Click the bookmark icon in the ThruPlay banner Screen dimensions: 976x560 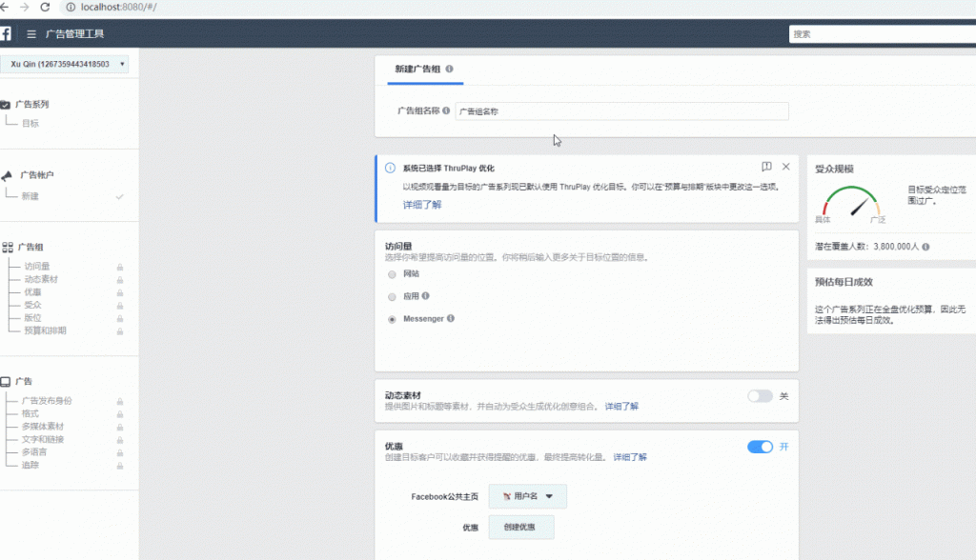pos(765,166)
